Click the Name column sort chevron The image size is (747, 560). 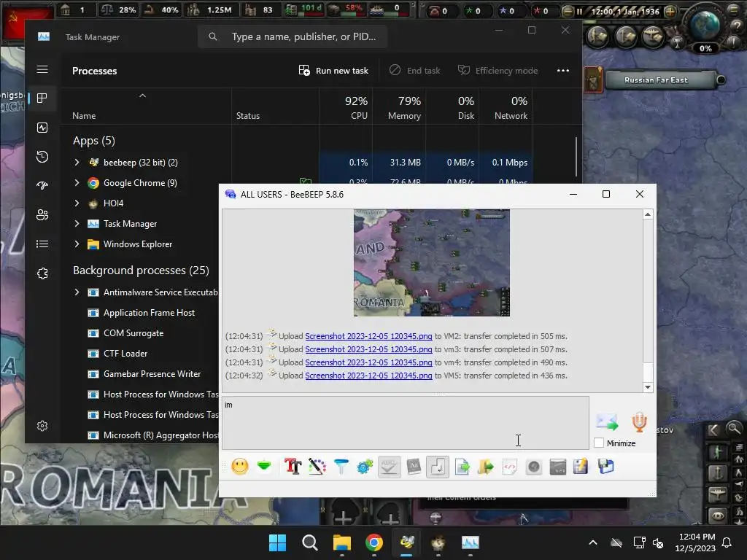pos(142,96)
